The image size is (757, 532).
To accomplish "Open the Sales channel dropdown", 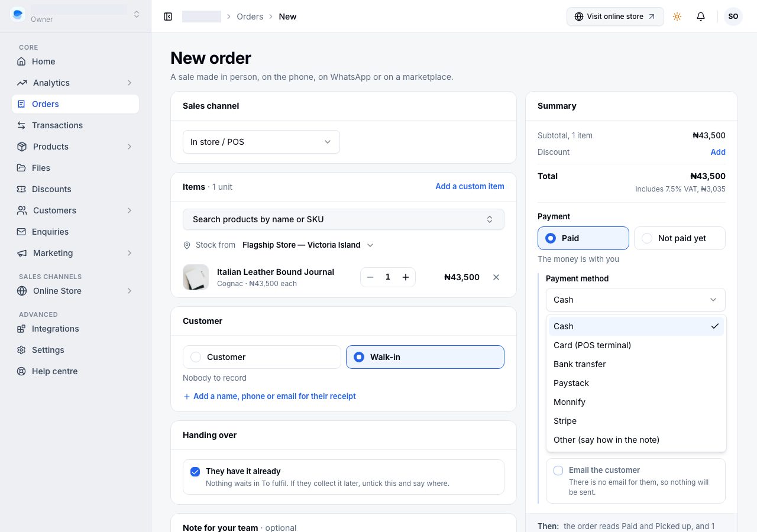I will click(261, 142).
